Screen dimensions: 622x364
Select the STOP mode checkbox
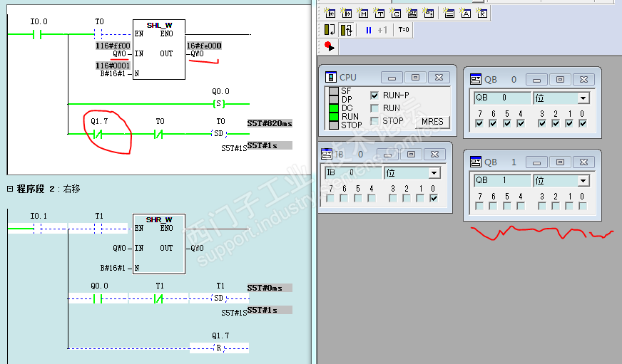374,121
